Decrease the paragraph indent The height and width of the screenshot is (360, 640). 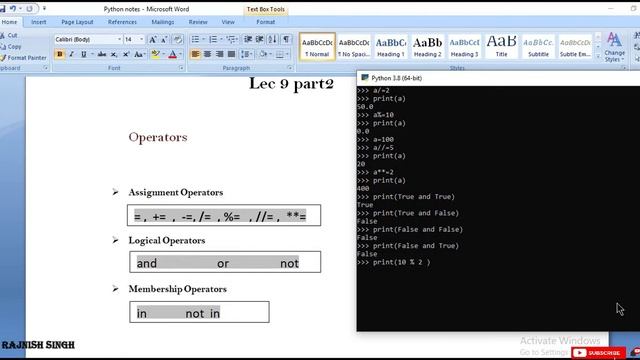[x=248, y=39]
